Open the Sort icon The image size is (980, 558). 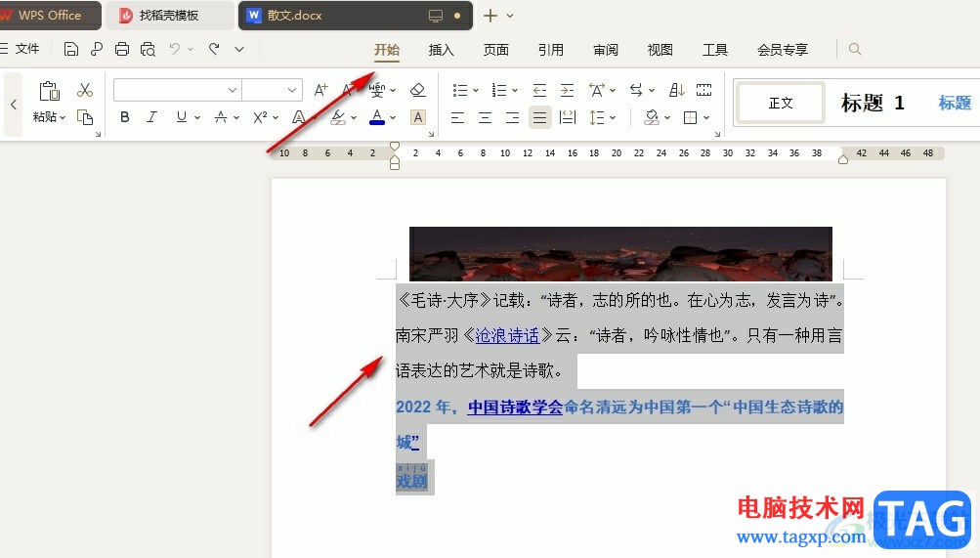pos(676,90)
